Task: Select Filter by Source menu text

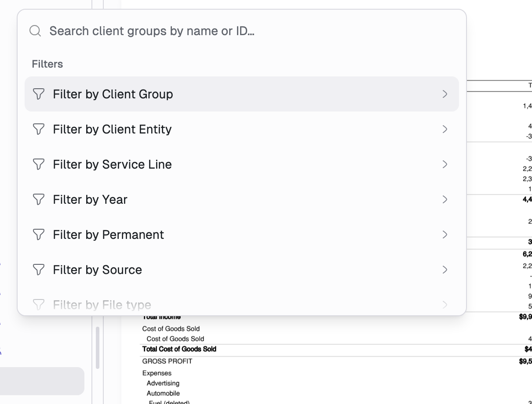Action: tap(97, 270)
